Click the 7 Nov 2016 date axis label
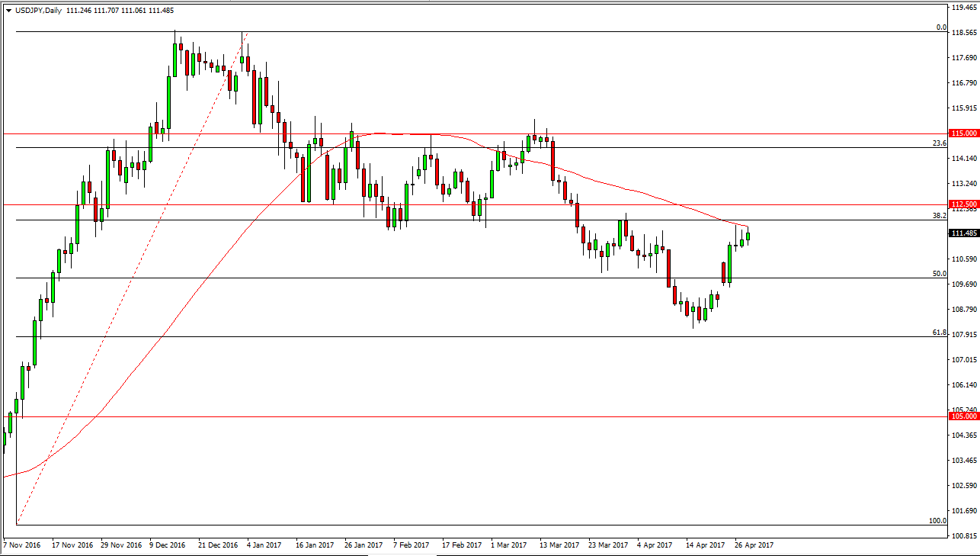This screenshot has height=556, width=980. coord(23,545)
